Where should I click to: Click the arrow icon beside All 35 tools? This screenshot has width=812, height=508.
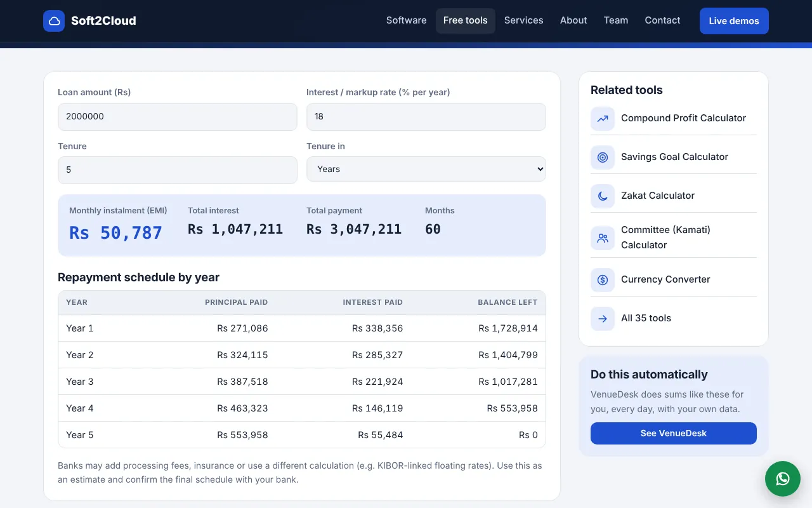point(603,318)
